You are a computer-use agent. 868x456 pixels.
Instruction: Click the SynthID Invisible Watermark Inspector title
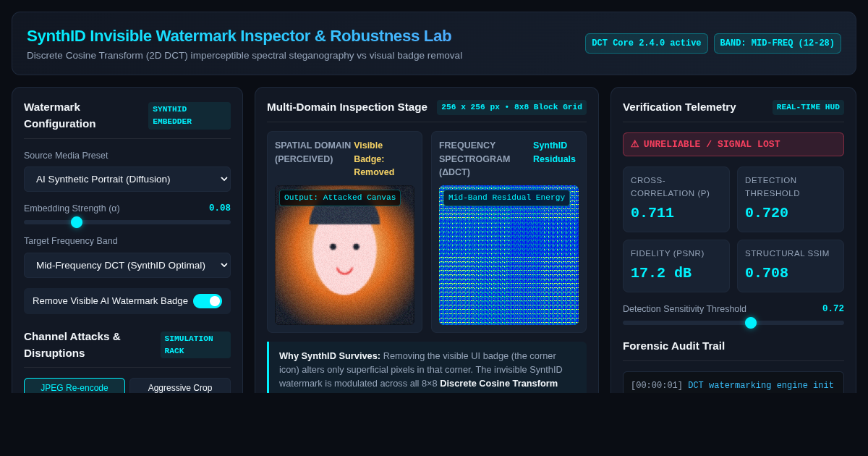239,35
